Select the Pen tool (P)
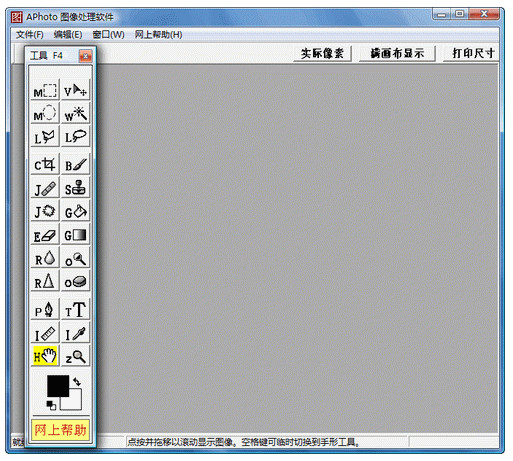 click(45, 309)
